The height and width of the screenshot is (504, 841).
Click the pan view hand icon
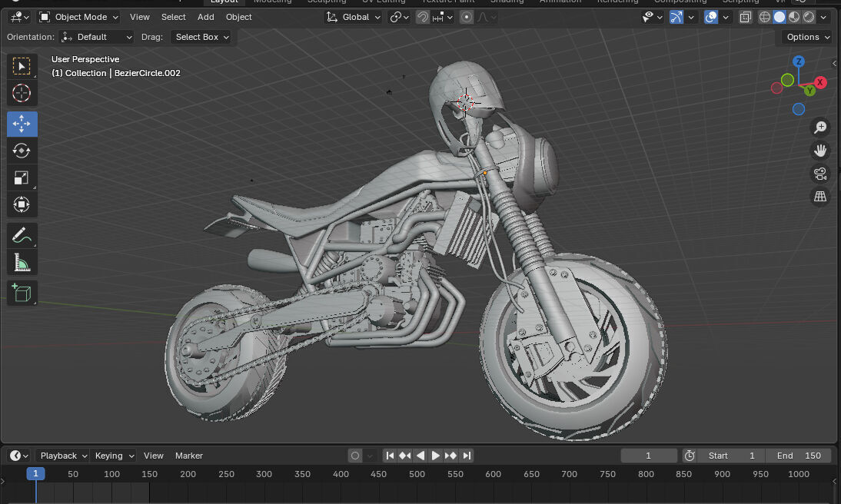click(820, 151)
